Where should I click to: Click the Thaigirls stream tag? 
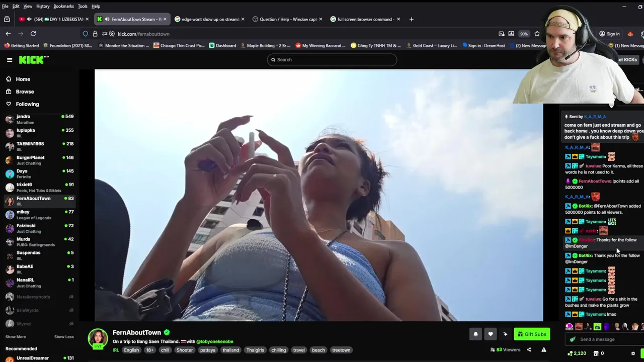click(255, 350)
